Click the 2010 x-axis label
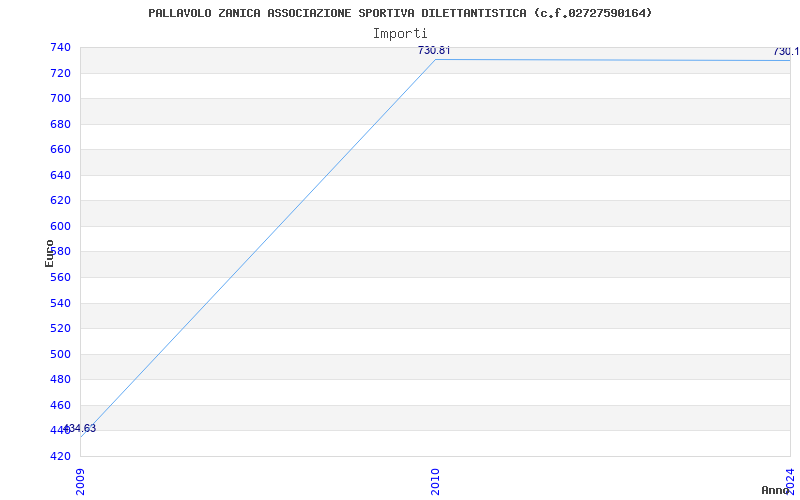The width and height of the screenshot is (800, 500). click(x=435, y=482)
